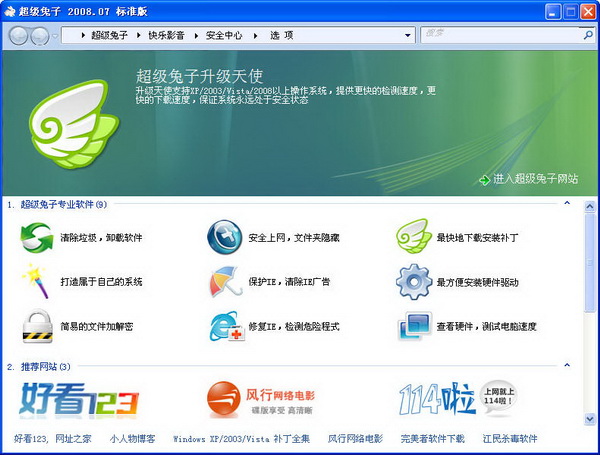
Task: Open Windows XP/2003/Vista 补丁全集 link
Action: [241, 439]
